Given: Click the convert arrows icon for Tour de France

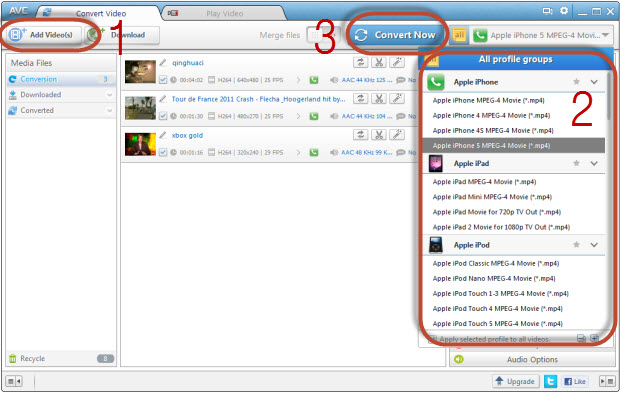Looking at the screenshot, I should 361,98.
